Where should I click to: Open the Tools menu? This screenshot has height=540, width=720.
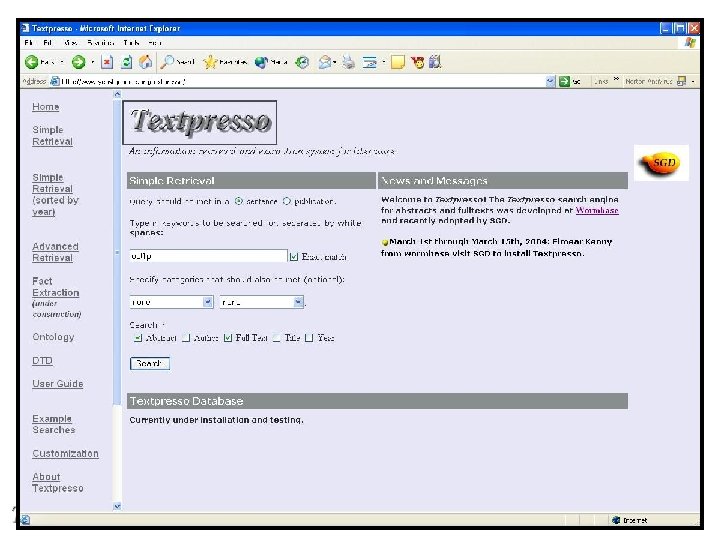tap(131, 43)
